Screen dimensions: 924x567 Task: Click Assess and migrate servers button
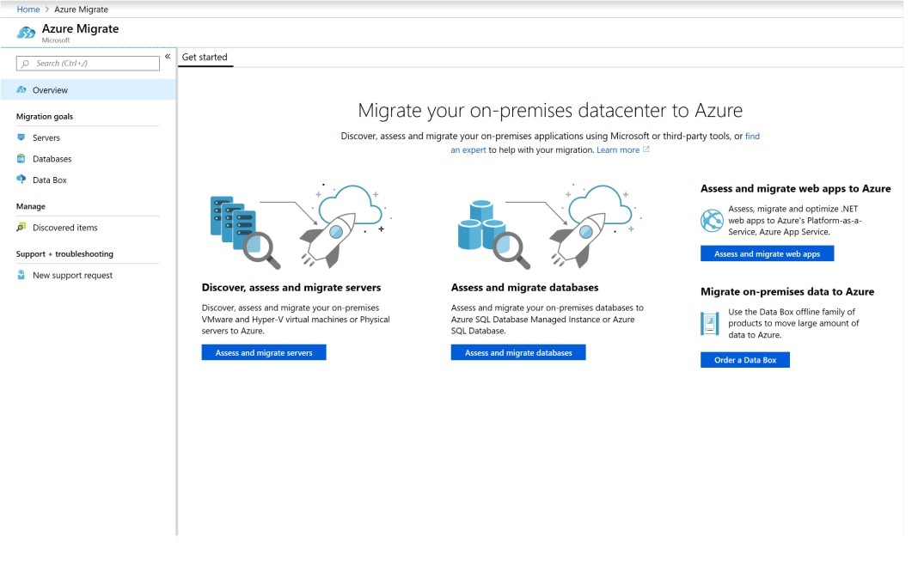[x=263, y=352]
